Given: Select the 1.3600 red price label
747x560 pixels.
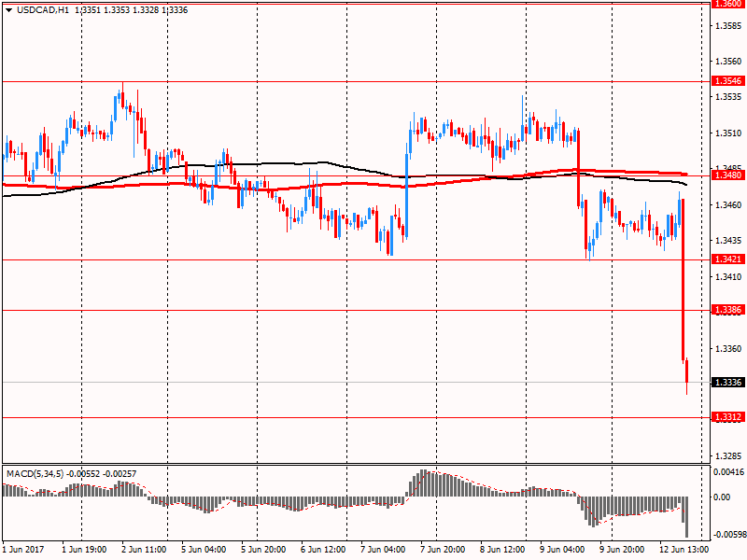Looking at the screenshot, I should tap(729, 4).
